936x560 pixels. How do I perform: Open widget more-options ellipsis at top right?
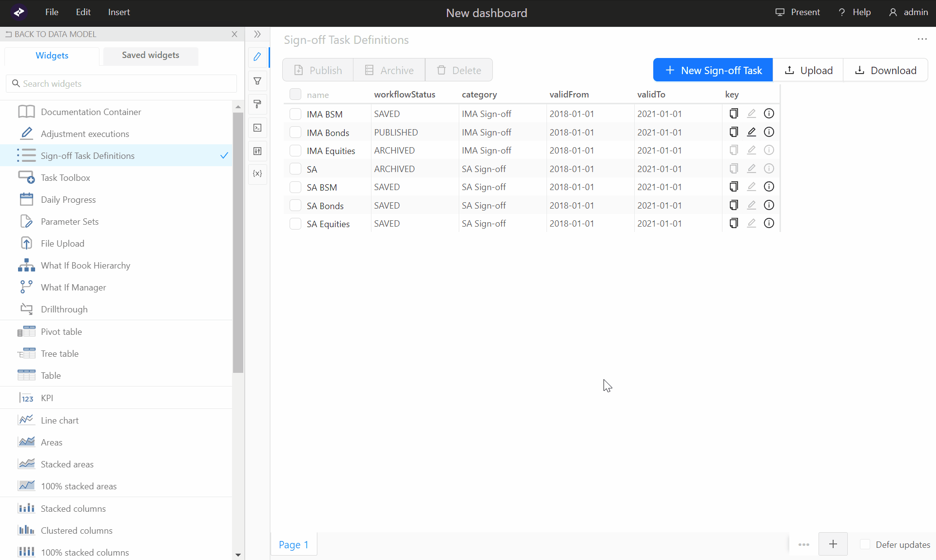pos(922,39)
